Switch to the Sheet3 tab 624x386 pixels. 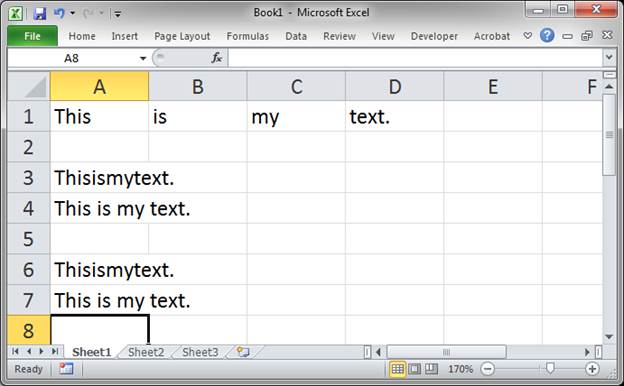(x=200, y=352)
